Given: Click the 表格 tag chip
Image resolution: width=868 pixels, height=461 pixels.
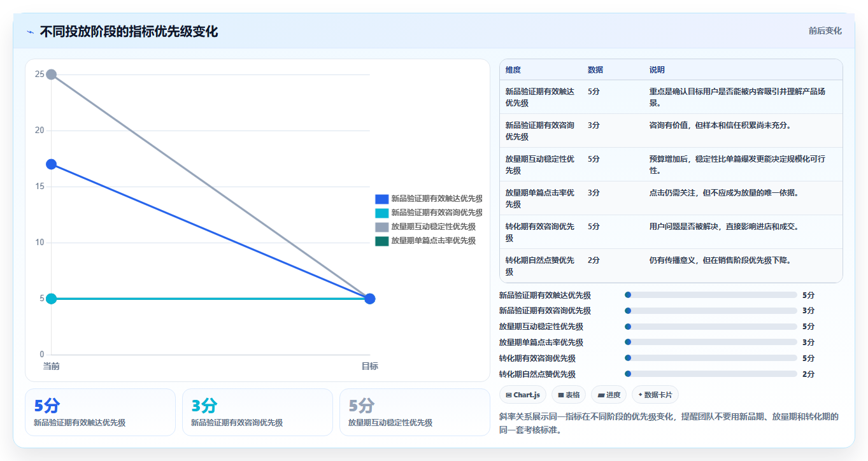Looking at the screenshot, I should [x=569, y=395].
